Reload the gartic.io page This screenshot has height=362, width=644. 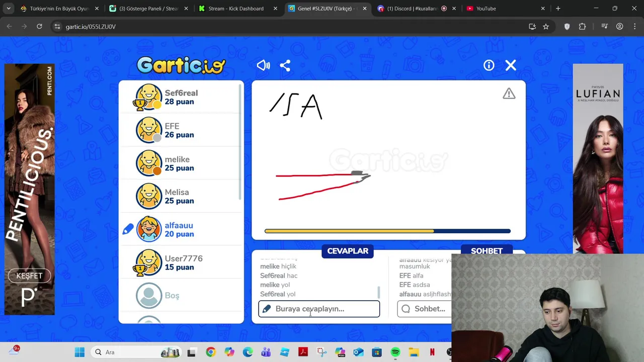(39, 27)
